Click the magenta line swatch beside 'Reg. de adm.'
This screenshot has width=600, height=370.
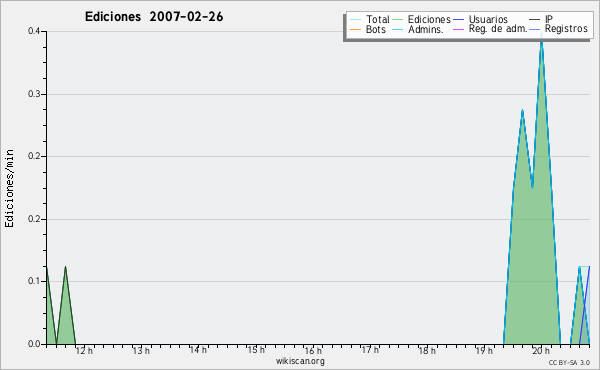pos(458,29)
